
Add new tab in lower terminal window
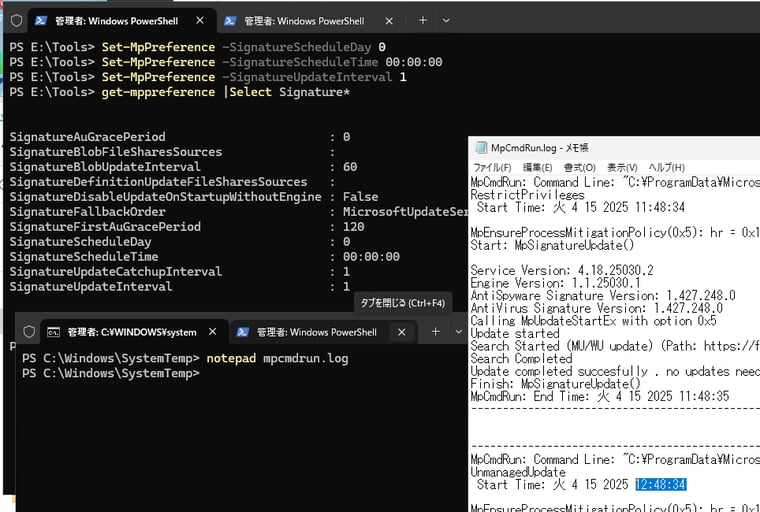pyautogui.click(x=435, y=332)
